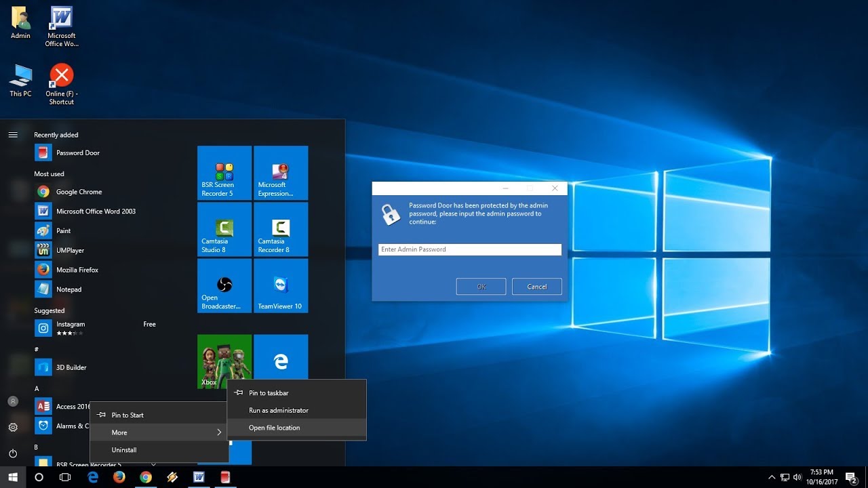This screenshot has width=868, height=488.
Task: Switch to Password Door on the taskbar
Action: [x=225, y=477]
